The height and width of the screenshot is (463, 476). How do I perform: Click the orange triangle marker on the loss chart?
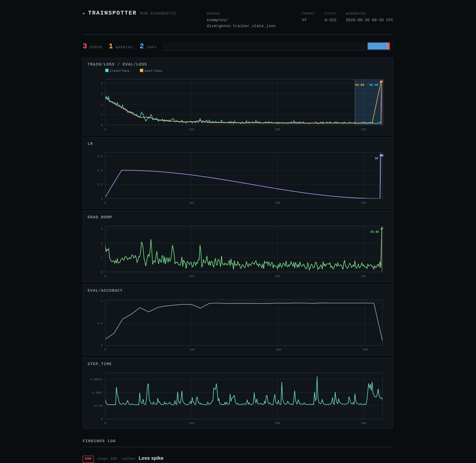(381, 82)
